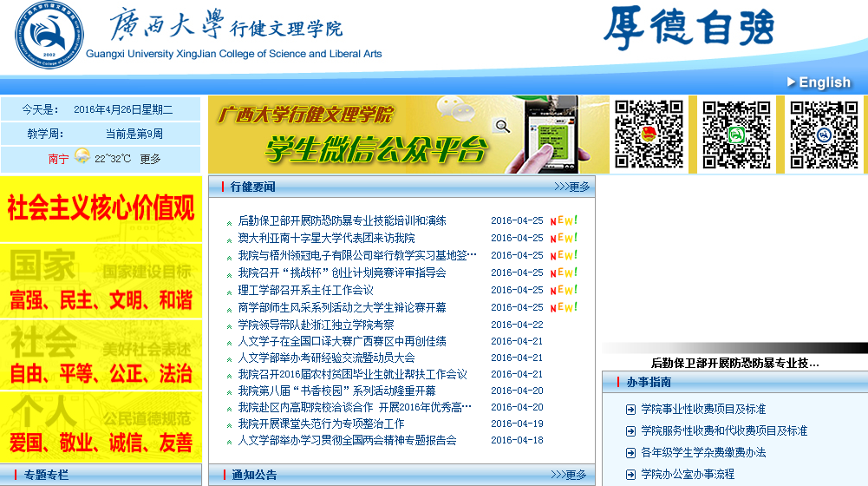Viewport: 868px width, 486px height.
Task: Open news 人文学子在全国口译大赛广西赛区中再创佳绩
Action: click(343, 341)
